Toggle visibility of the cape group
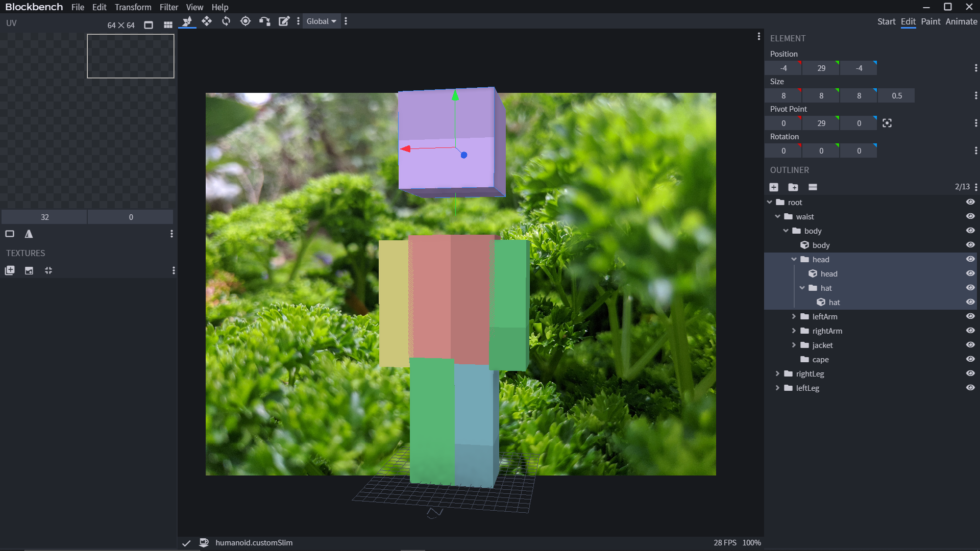 (970, 359)
